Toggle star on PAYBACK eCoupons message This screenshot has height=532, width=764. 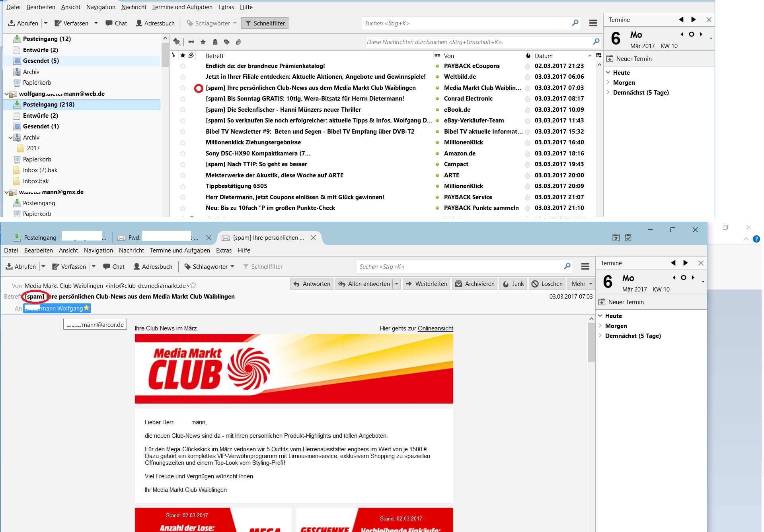[183, 66]
